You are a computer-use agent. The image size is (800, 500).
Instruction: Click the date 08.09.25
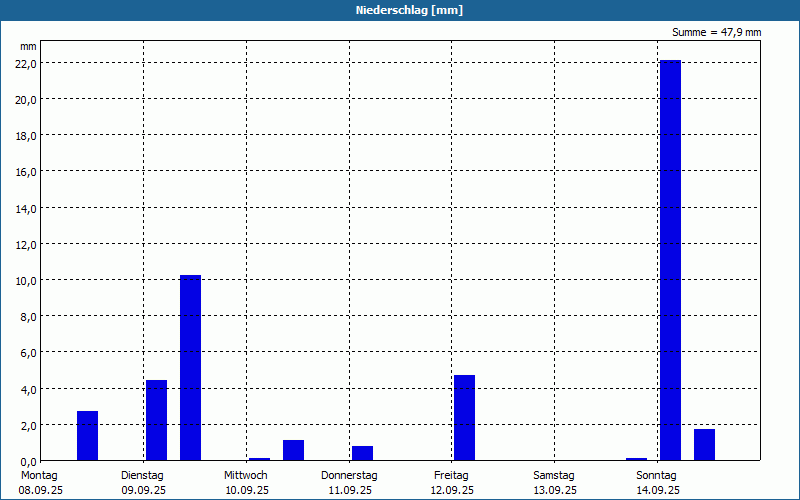[x=41, y=490]
